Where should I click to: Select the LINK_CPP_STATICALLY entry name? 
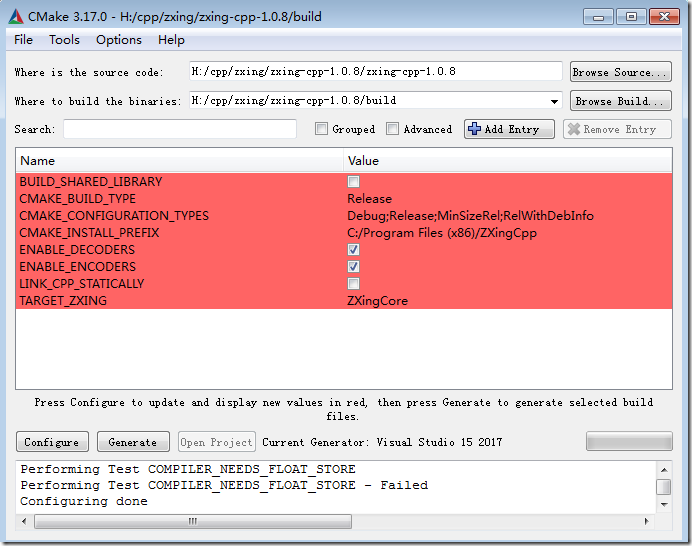82,284
